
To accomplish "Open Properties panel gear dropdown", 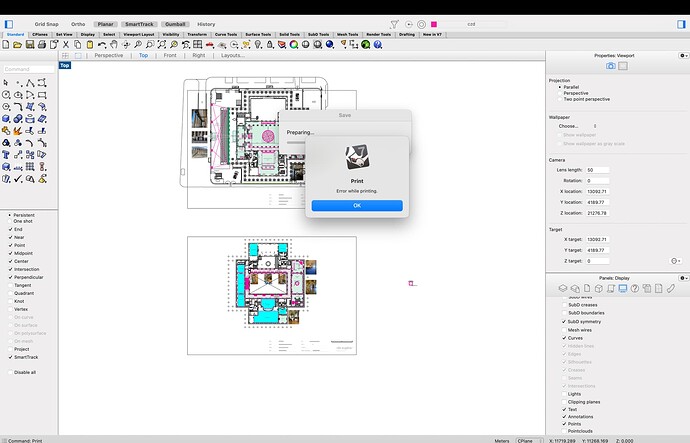I will coord(683,56).
